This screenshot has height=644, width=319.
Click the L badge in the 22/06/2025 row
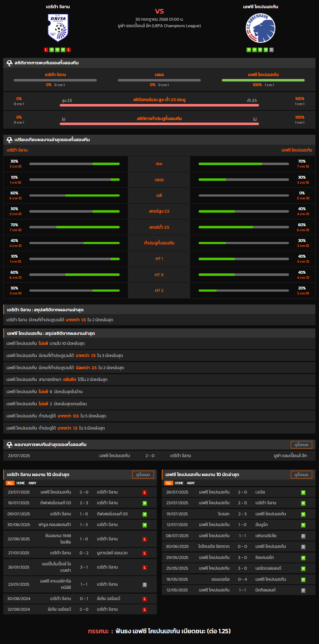[x=145, y=539]
